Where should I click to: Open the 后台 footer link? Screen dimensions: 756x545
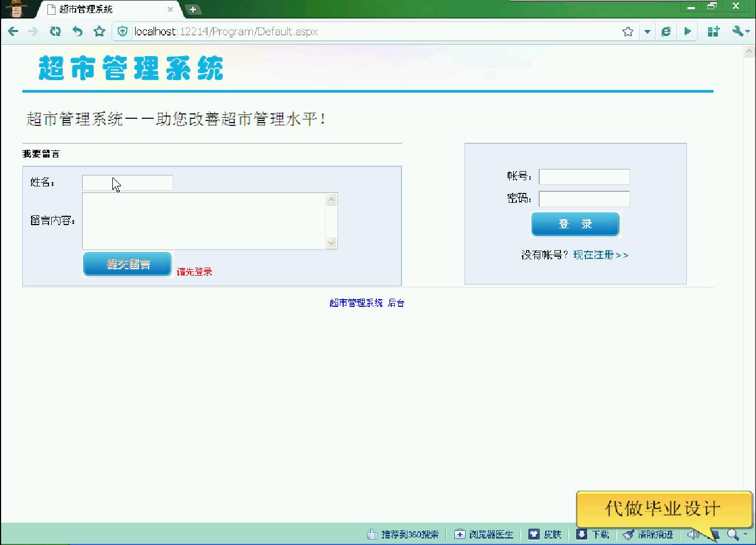tap(396, 303)
